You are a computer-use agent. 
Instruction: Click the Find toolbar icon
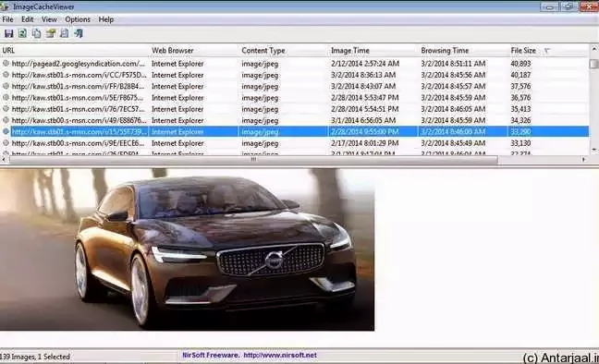coord(64,33)
